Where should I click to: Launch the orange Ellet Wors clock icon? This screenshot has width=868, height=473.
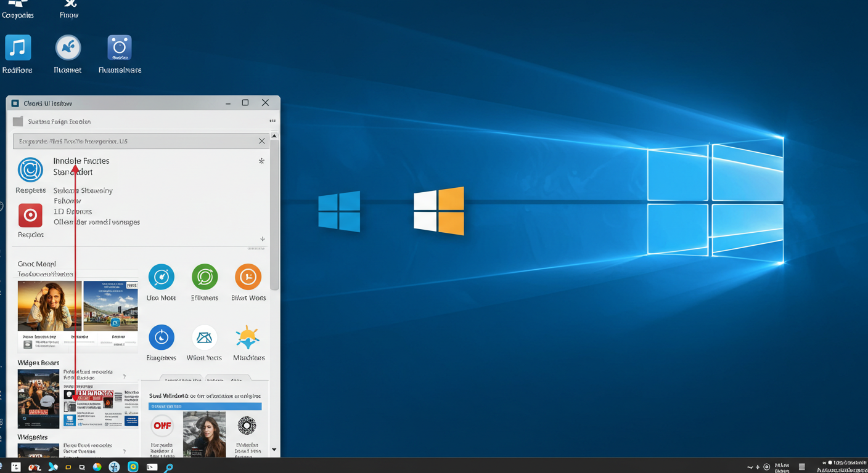coord(248,276)
